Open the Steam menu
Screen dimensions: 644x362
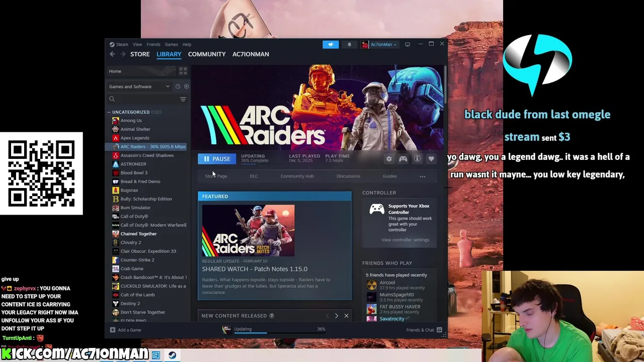pos(122,44)
